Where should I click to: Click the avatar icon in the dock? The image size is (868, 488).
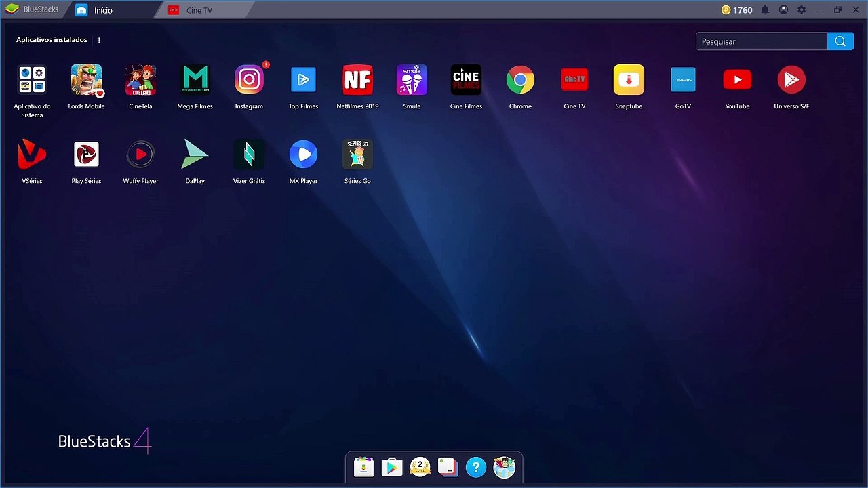pos(504,467)
